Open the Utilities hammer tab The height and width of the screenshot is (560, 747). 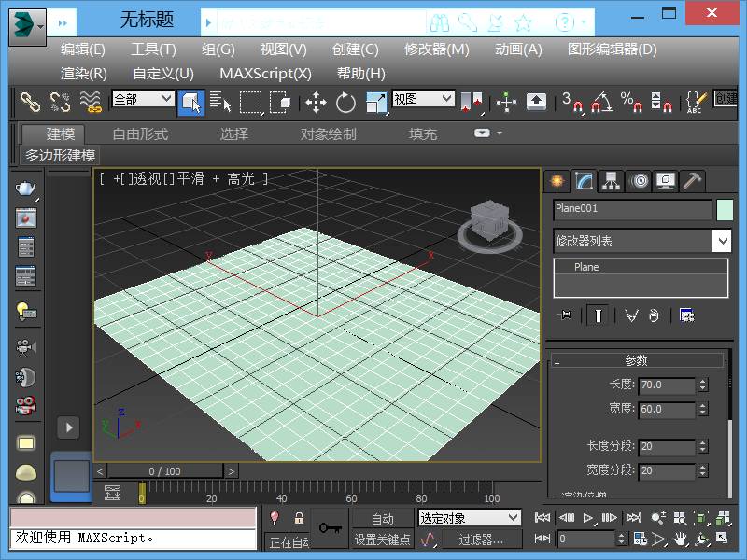pyautogui.click(x=692, y=181)
